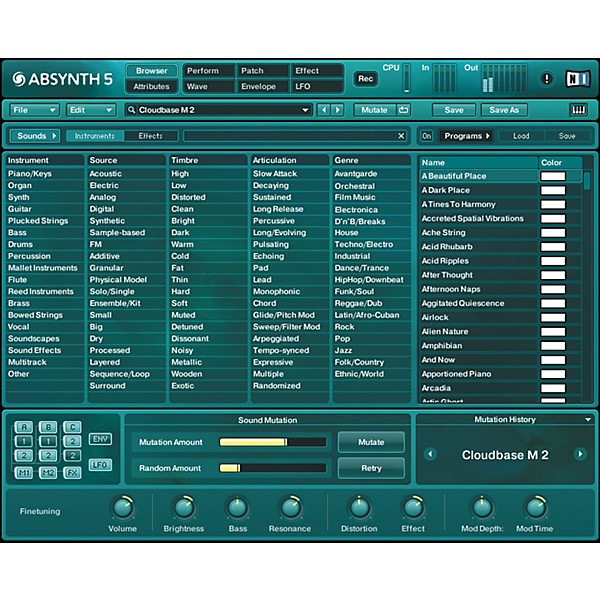
Task: Click the Bass knob
Action: 237,507
